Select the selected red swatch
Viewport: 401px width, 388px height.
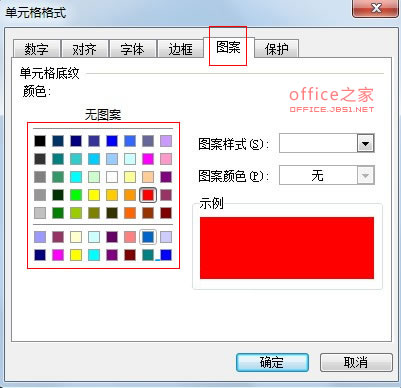pos(148,195)
